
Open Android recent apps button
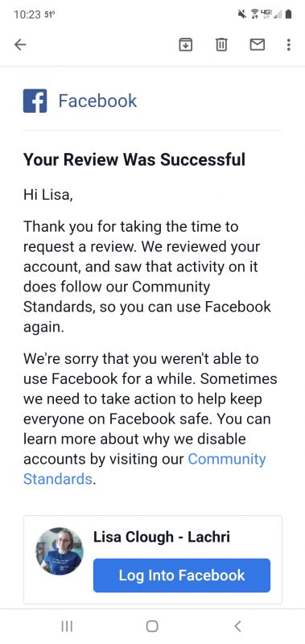click(x=67, y=626)
